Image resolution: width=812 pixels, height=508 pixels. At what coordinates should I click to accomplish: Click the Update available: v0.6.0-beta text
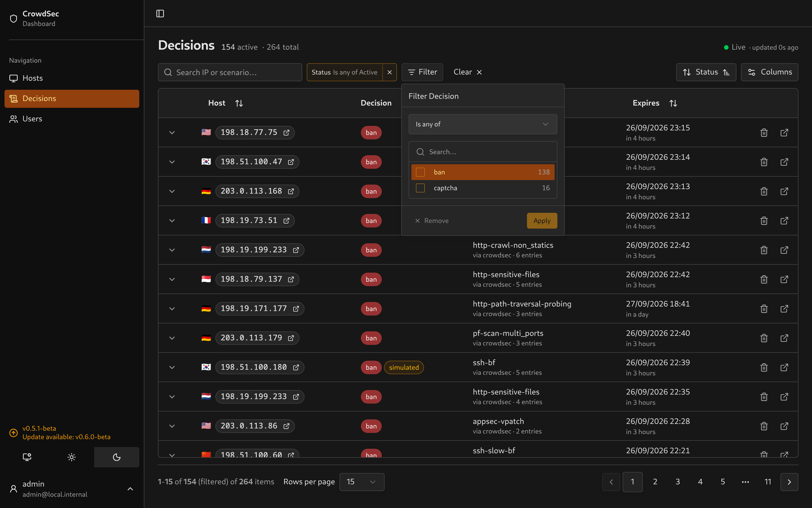(x=67, y=437)
